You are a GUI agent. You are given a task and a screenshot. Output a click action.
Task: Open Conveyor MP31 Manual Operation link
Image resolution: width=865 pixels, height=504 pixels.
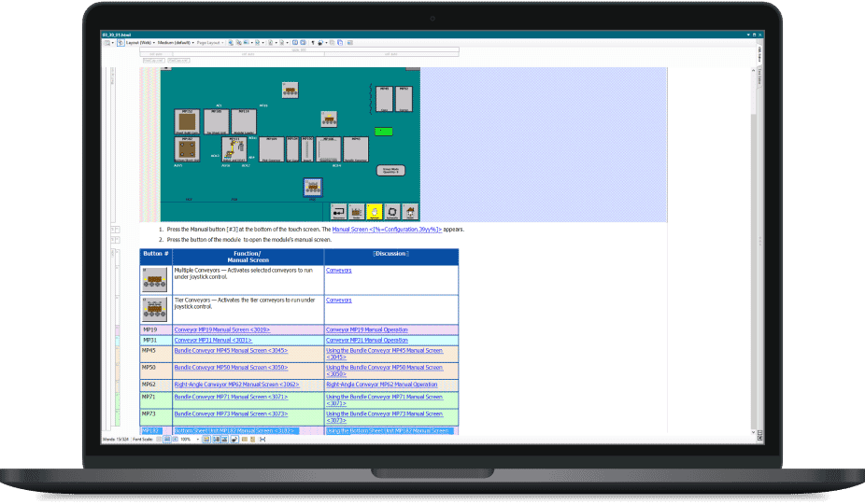coord(367,341)
